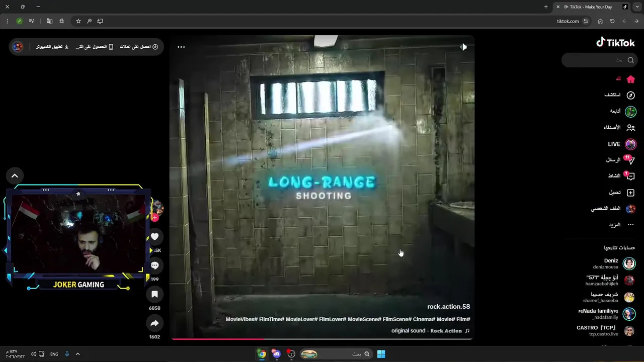Open a new browser tab
The image size is (644, 362).
pos(546,7)
